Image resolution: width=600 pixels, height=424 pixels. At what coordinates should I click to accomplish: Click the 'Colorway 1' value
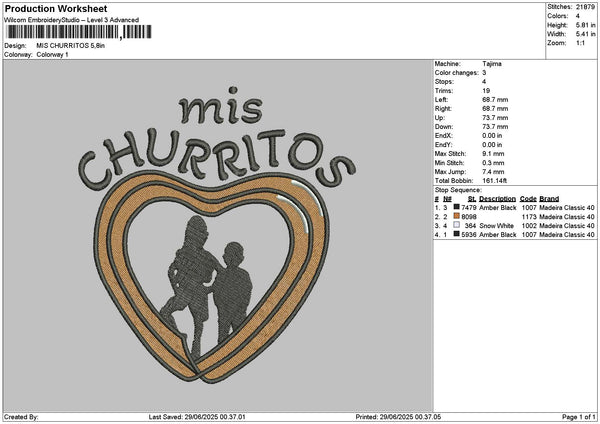[x=52, y=55]
